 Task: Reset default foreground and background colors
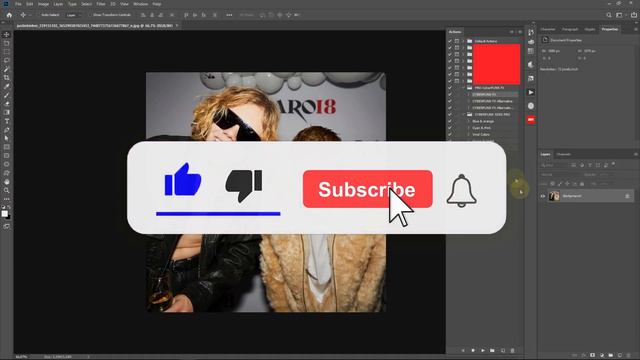click(4, 207)
